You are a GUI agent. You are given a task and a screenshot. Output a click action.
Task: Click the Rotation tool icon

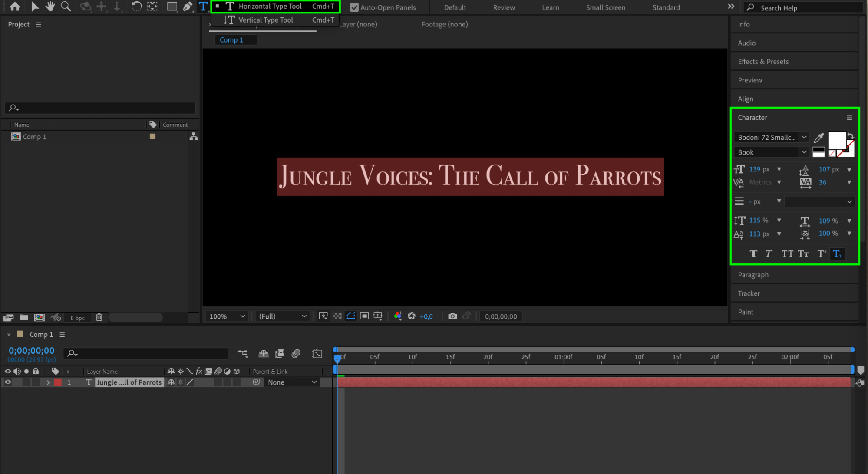(136, 7)
